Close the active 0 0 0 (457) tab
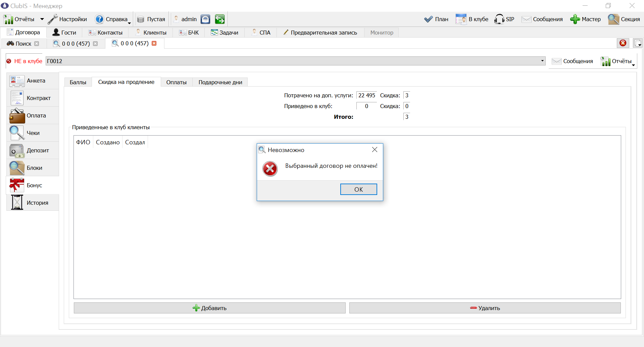The image size is (644, 347). 154,43
